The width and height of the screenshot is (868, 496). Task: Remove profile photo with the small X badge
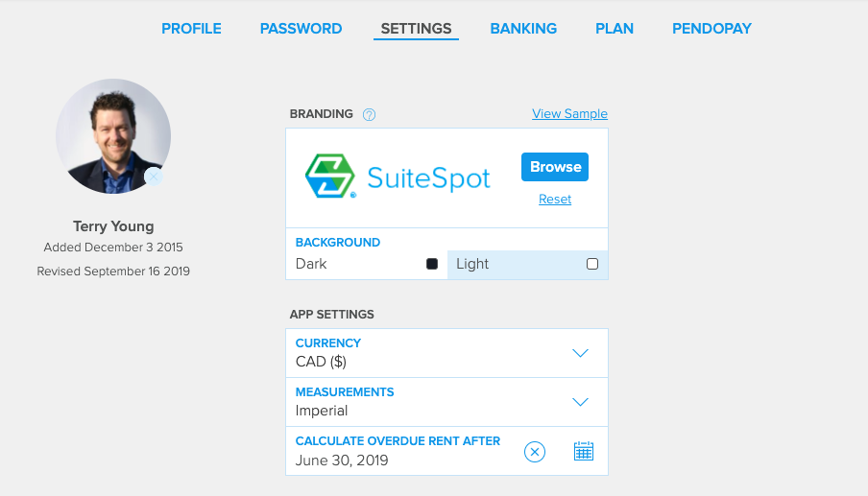154,177
